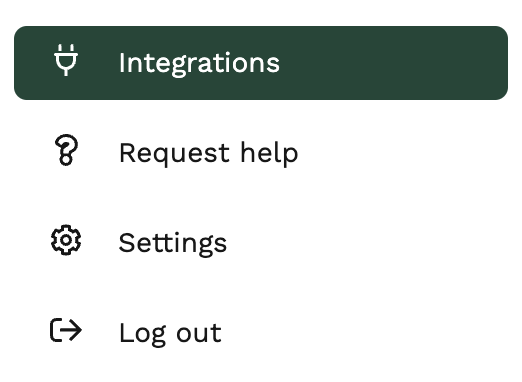Click the word help in Request help
The image size is (522, 382).
[x=269, y=153]
